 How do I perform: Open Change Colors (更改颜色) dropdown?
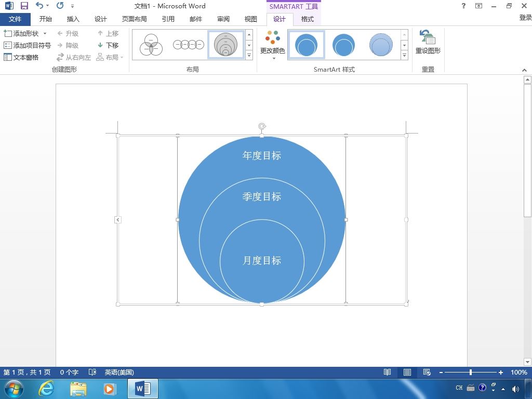(272, 45)
